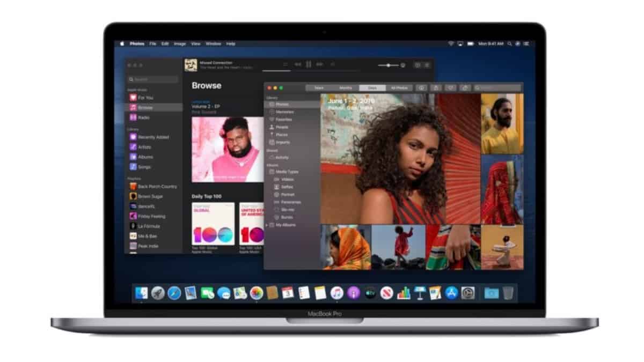The width and height of the screenshot is (644, 362).
Task: Open Help menu in menu bar
Action: tap(231, 43)
